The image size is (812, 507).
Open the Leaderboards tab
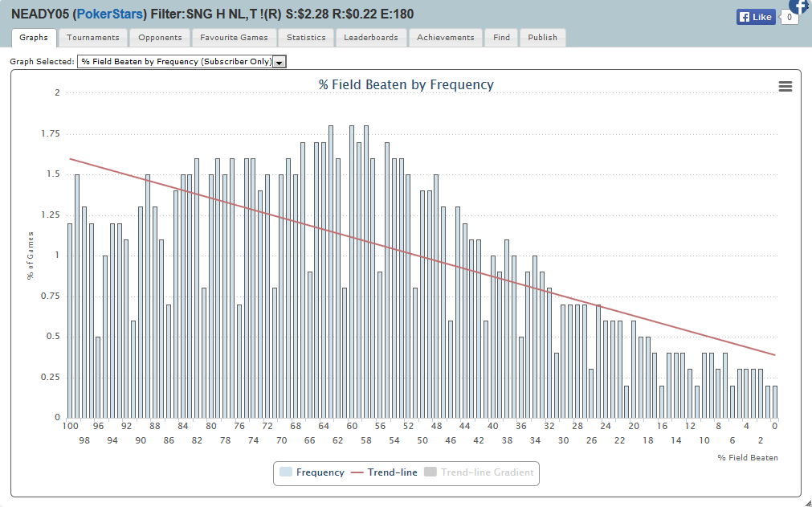(371, 38)
